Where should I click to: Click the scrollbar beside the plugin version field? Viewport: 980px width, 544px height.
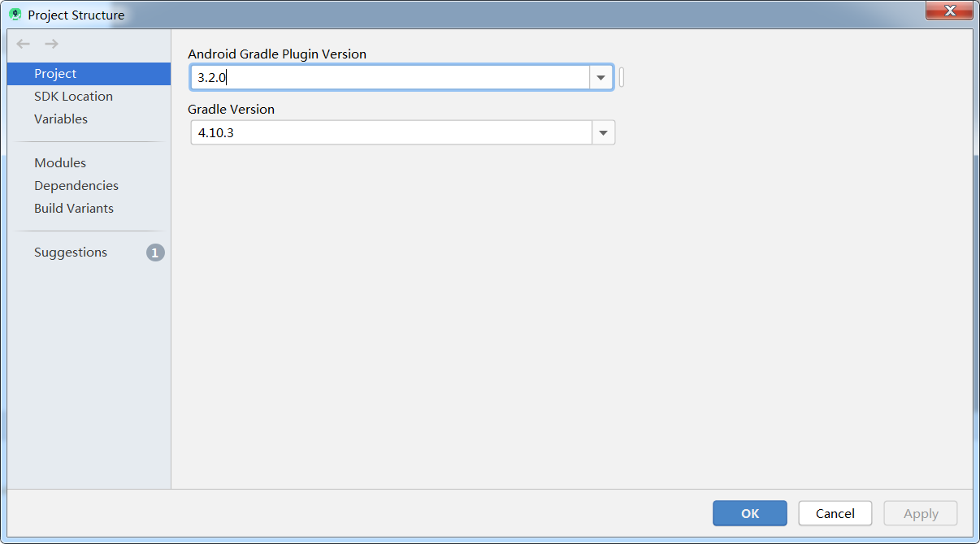pos(621,76)
